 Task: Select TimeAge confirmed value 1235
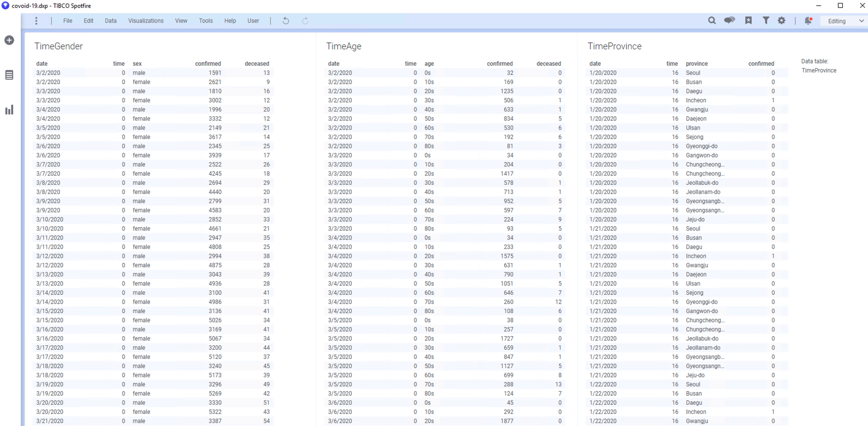[x=507, y=91]
